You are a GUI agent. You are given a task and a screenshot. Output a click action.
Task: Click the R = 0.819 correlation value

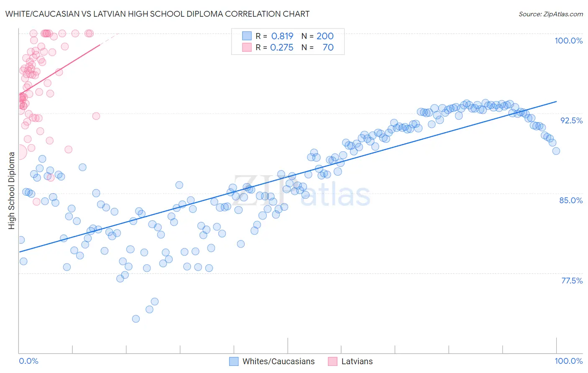pyautogui.click(x=274, y=36)
